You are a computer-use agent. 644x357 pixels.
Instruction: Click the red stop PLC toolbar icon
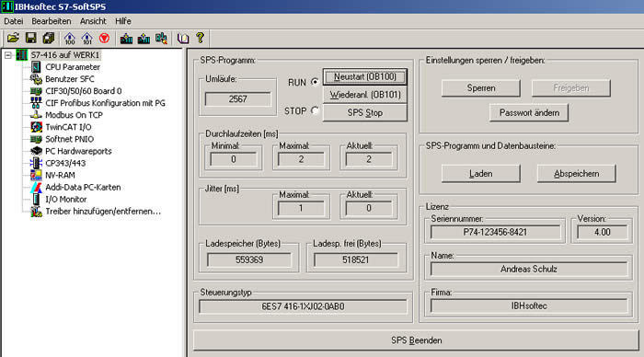click(x=104, y=39)
